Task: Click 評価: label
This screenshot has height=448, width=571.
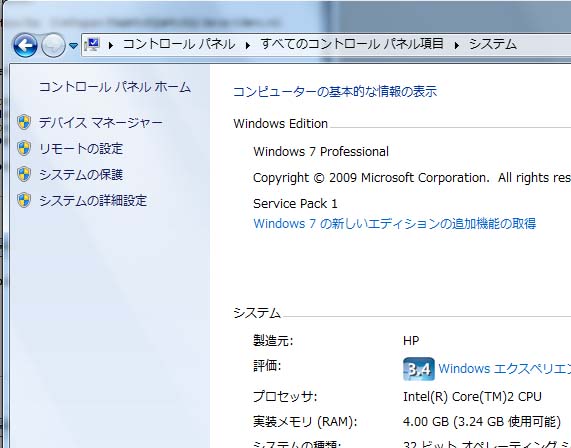Action: pos(267,366)
